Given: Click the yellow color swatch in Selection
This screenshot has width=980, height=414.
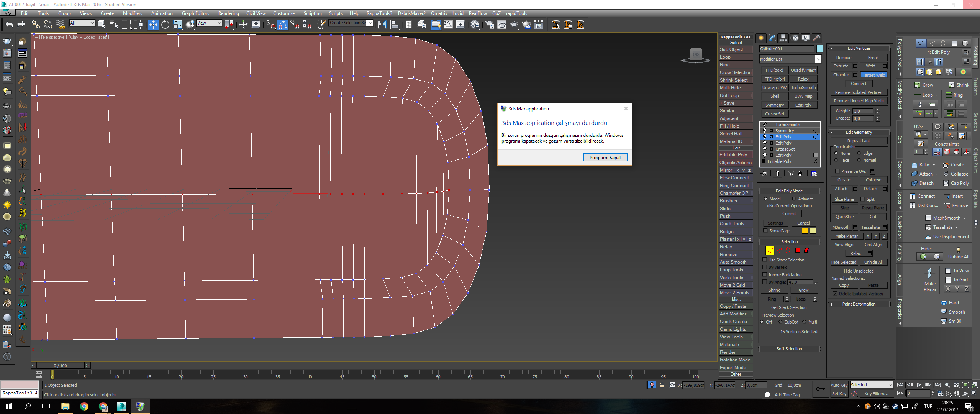Looking at the screenshot, I should 769,250.
